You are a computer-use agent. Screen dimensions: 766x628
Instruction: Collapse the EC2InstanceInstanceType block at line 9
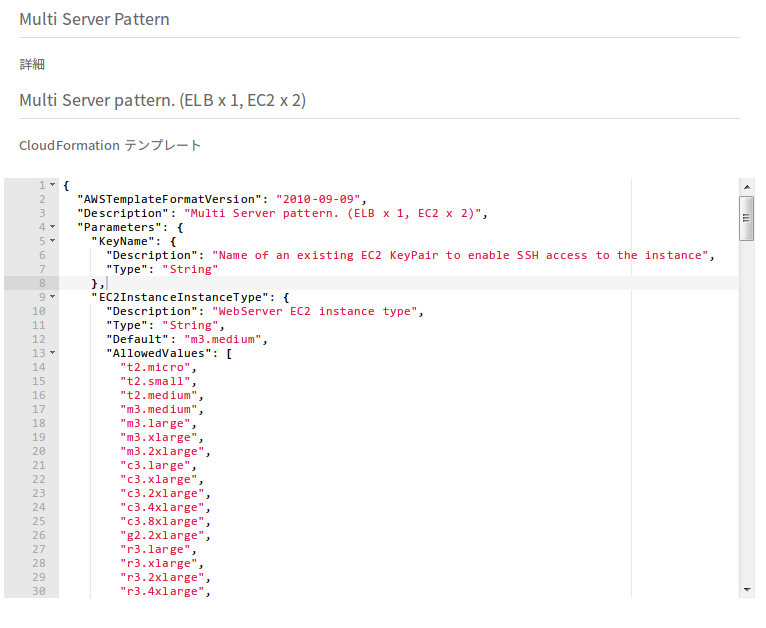pyautogui.click(x=52, y=297)
